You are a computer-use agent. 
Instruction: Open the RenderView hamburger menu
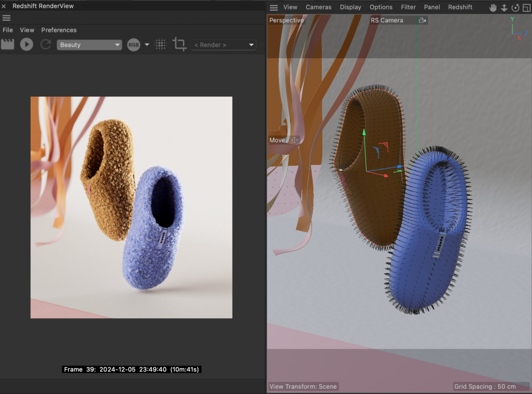click(x=6, y=18)
